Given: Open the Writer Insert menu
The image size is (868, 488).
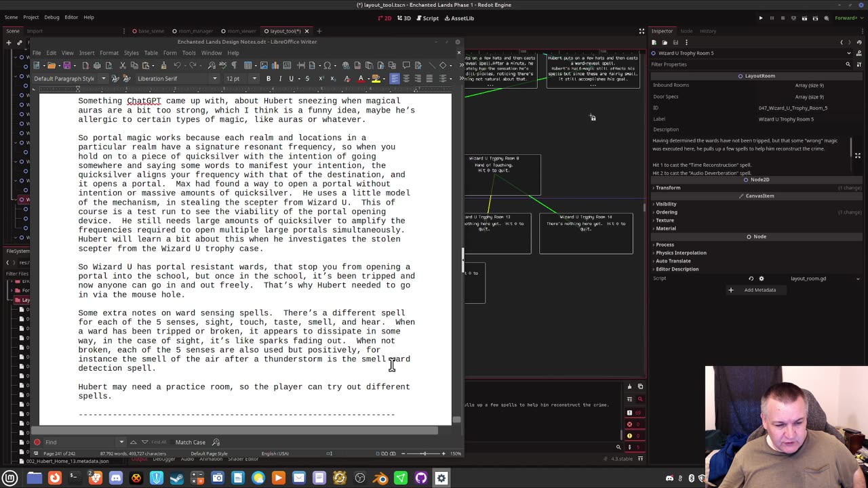Looking at the screenshot, I should point(87,53).
